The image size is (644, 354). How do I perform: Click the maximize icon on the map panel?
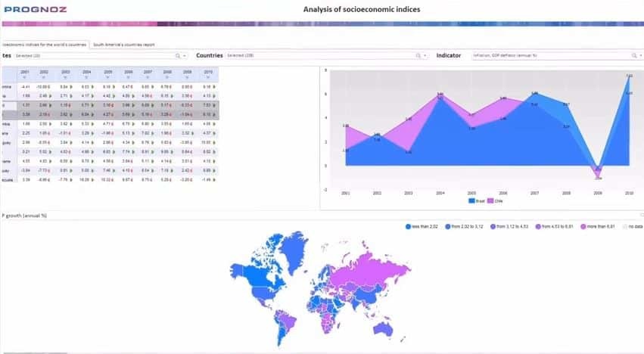coord(640,215)
